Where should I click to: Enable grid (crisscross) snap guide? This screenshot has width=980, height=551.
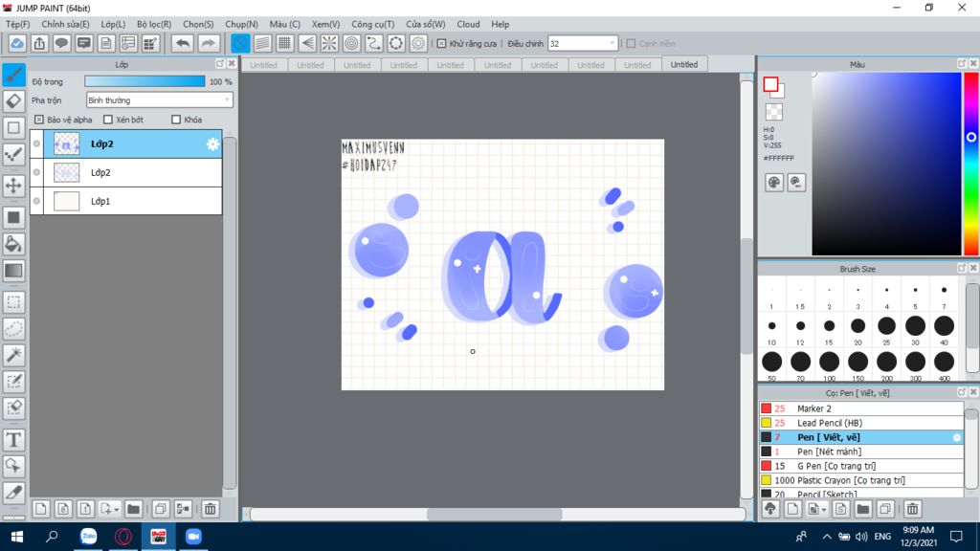pyautogui.click(x=285, y=43)
